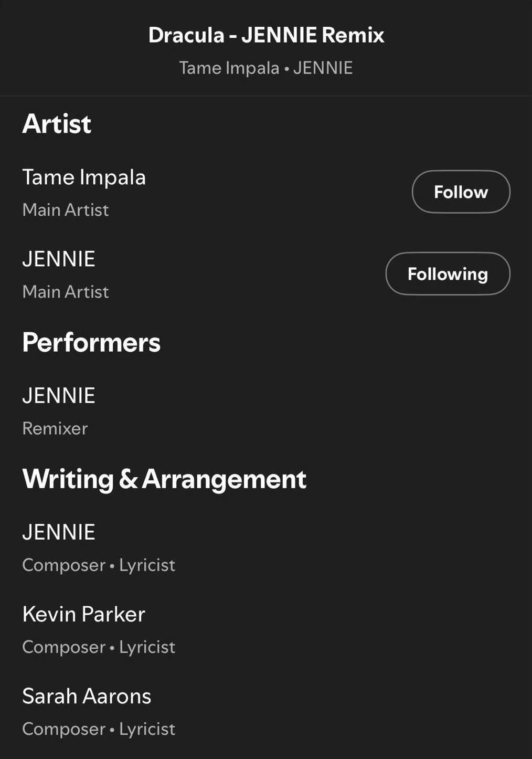This screenshot has height=759, width=532.
Task: Click the Main Artist label under JENNIE
Action: [66, 292]
